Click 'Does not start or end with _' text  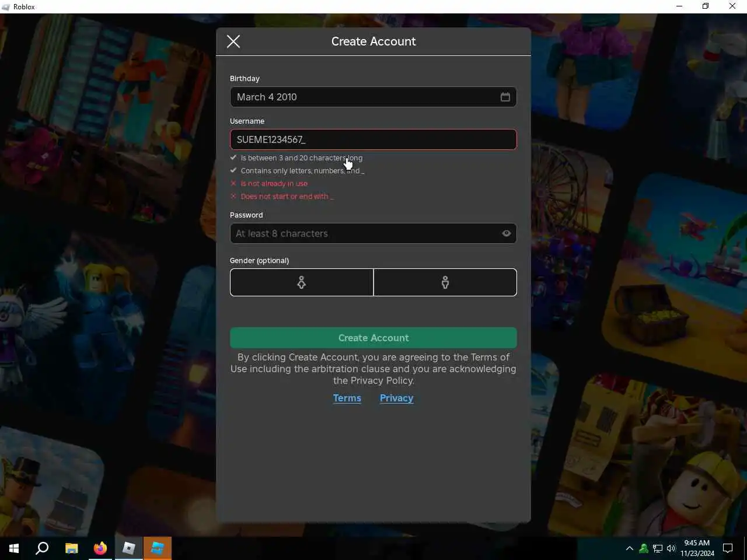coord(287,197)
